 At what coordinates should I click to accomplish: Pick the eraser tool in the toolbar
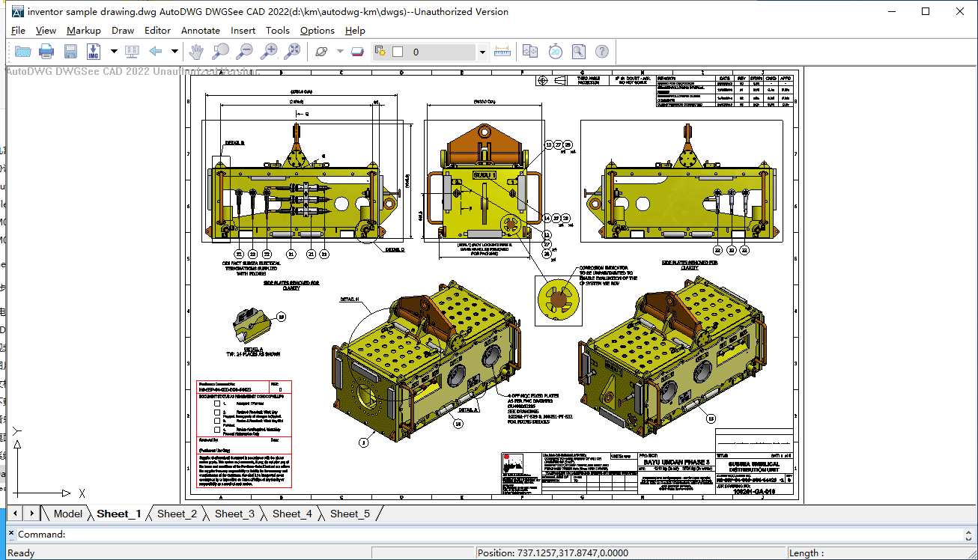[357, 52]
